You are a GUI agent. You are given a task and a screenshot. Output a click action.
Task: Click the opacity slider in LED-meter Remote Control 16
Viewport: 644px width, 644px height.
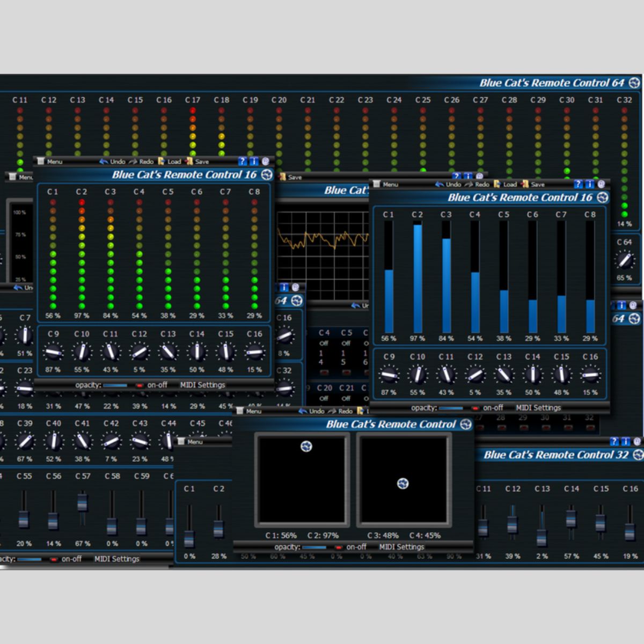coord(115,385)
